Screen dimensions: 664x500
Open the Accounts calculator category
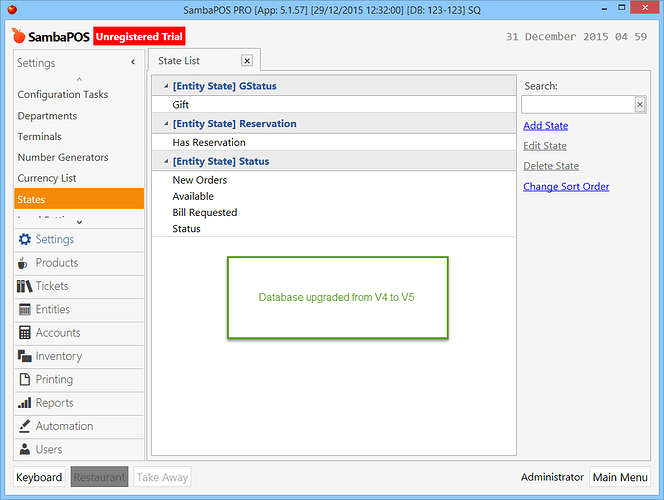click(x=79, y=332)
